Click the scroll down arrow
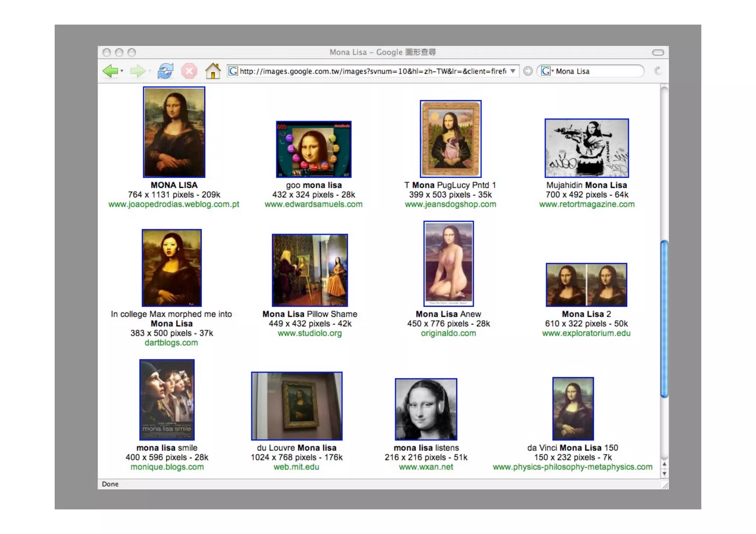Screen dimensions: 756x534 click(664, 473)
